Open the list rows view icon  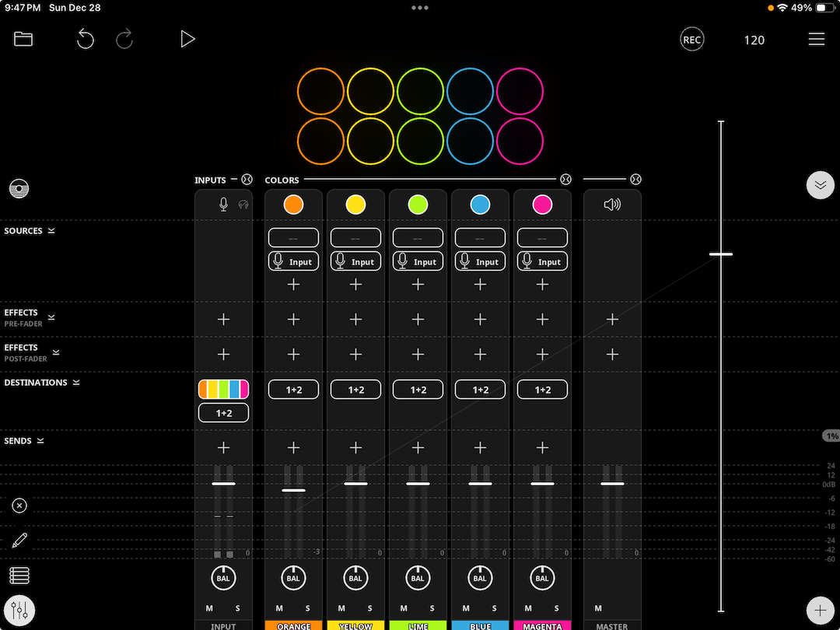[19, 576]
